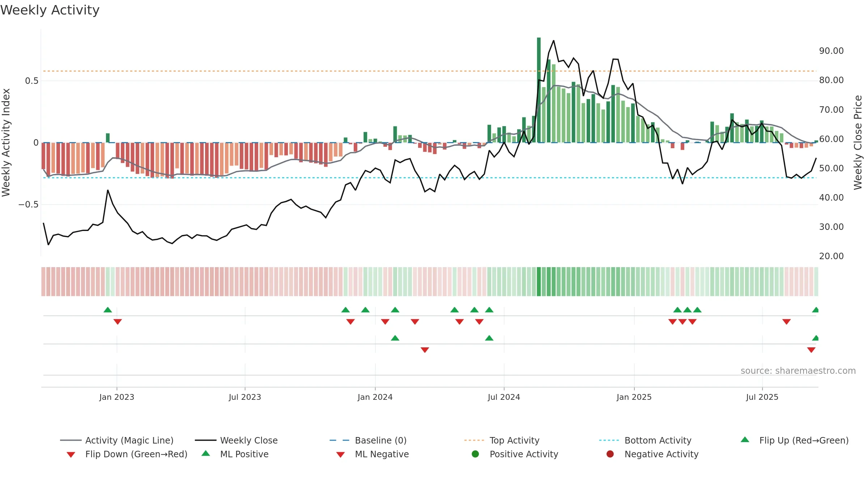Image resolution: width=868 pixels, height=488 pixels.
Task: Click the Jan 2025 axis label
Action: click(x=634, y=397)
